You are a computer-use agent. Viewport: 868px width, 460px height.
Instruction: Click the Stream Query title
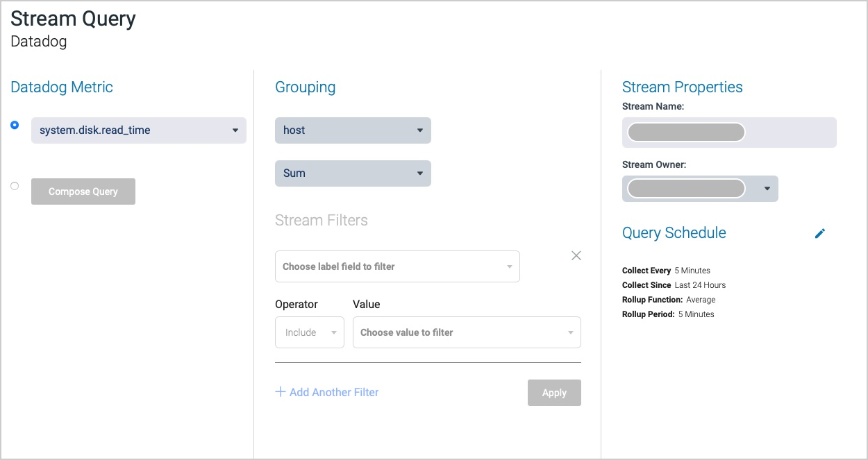(x=73, y=19)
